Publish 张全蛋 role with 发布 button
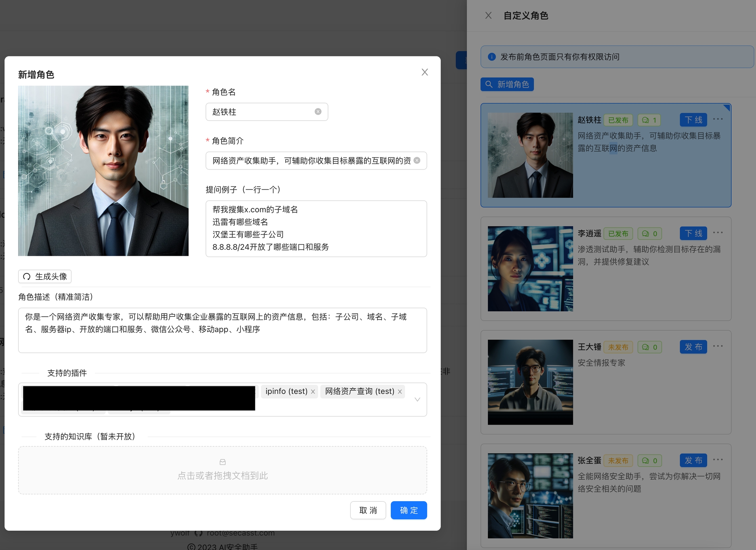Viewport: 756px width, 550px height. point(693,460)
